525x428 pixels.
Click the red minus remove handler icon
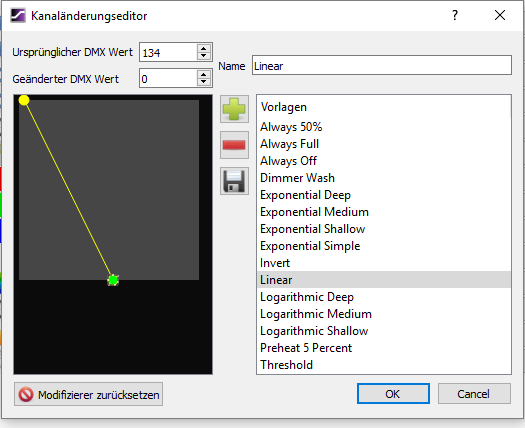coord(234,145)
